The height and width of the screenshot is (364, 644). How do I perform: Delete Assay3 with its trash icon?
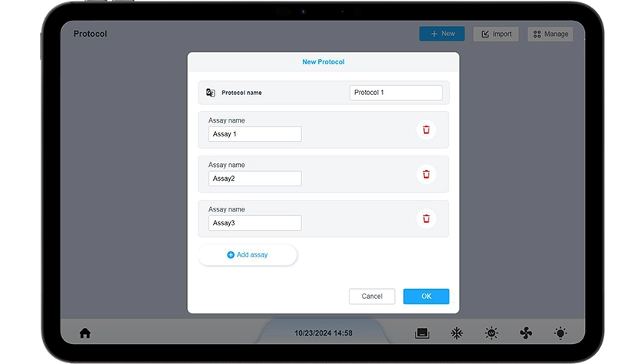(426, 218)
